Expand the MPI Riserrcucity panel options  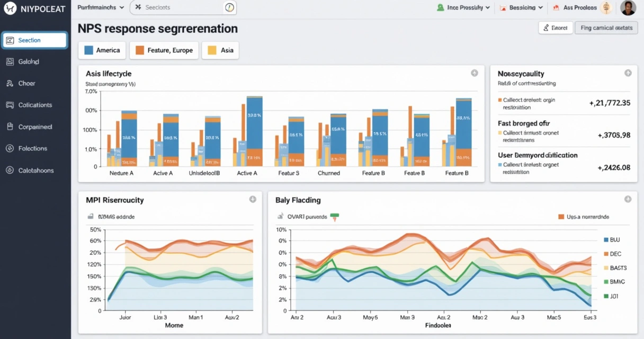(x=253, y=199)
